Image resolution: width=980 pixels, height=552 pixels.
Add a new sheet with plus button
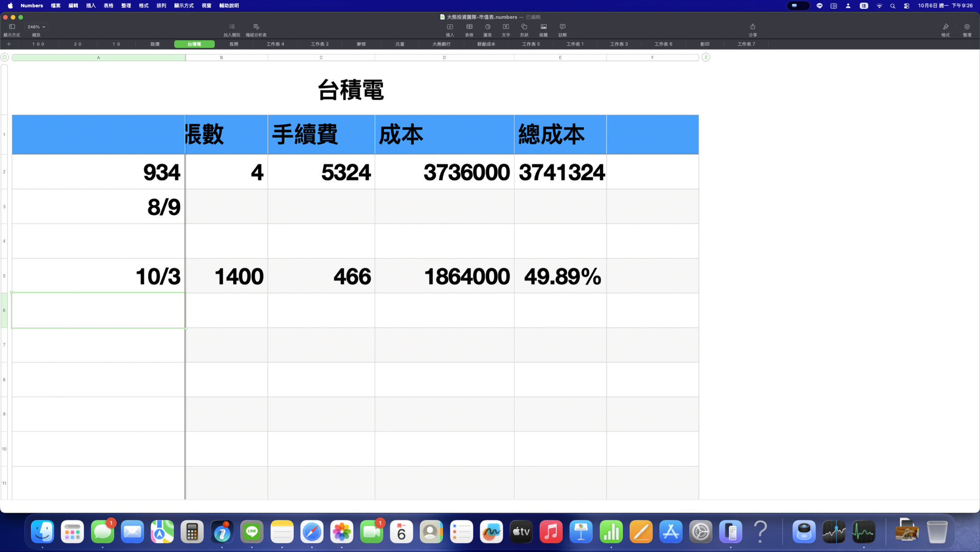click(9, 44)
